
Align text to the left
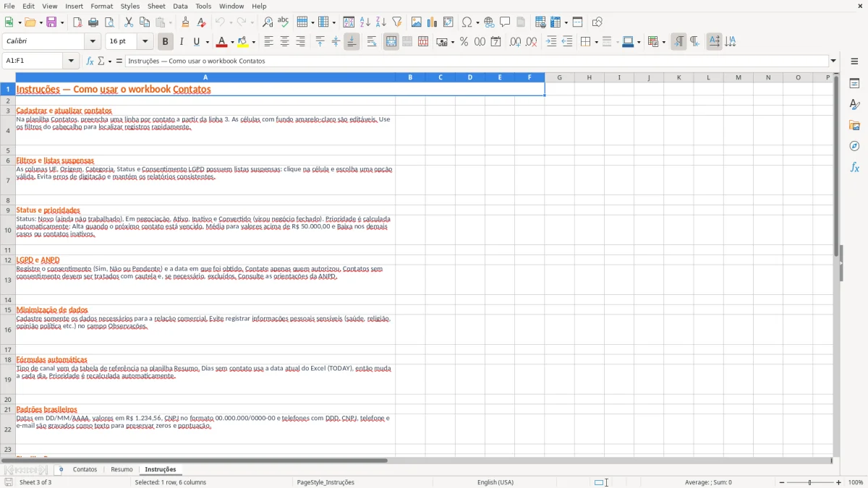(268, 42)
